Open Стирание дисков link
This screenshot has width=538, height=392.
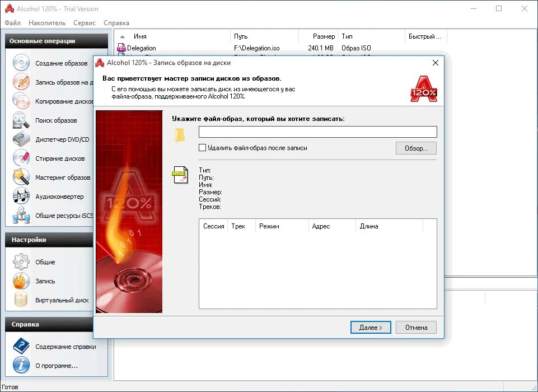coord(60,158)
